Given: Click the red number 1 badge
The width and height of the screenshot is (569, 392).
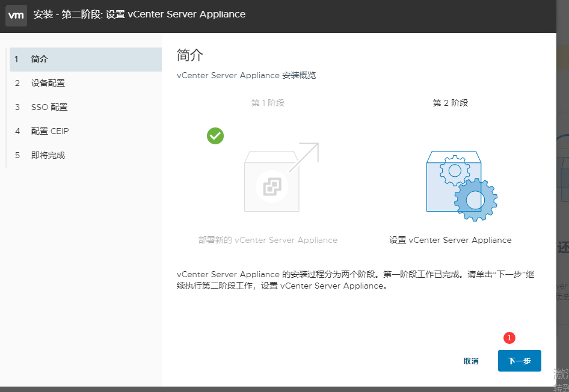Looking at the screenshot, I should point(509,338).
